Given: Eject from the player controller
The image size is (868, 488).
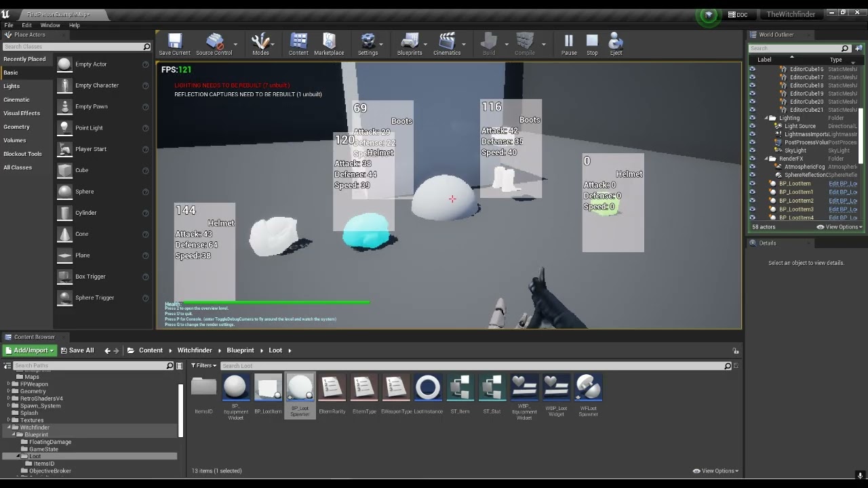Looking at the screenshot, I should pos(616,45).
